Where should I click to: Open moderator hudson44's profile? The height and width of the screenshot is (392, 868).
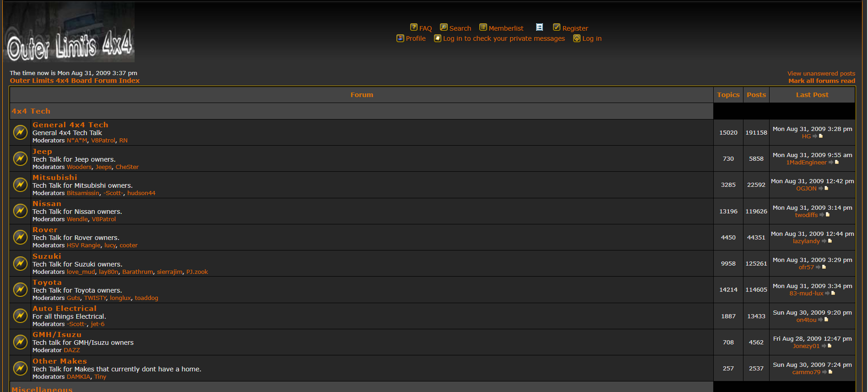141,193
